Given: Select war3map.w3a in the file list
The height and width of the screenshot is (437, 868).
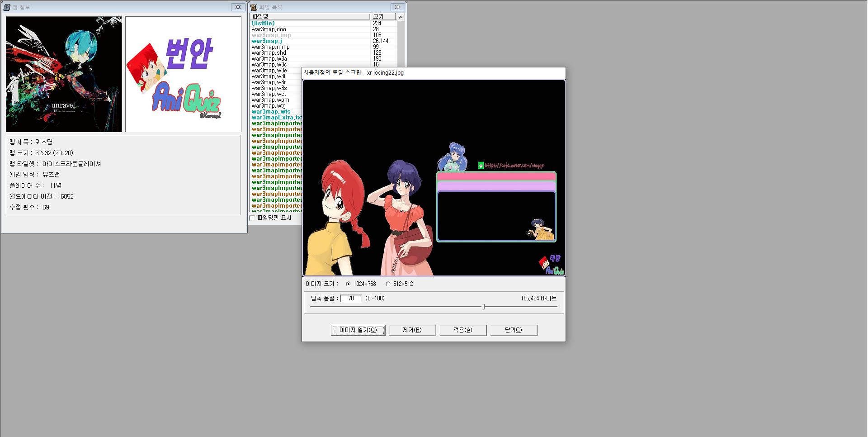Looking at the screenshot, I should (269, 59).
